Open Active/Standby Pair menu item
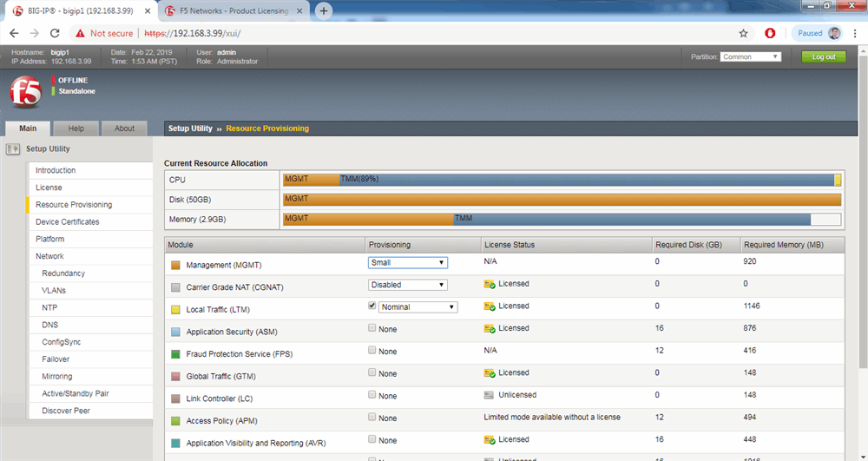The image size is (868, 461). point(90,393)
